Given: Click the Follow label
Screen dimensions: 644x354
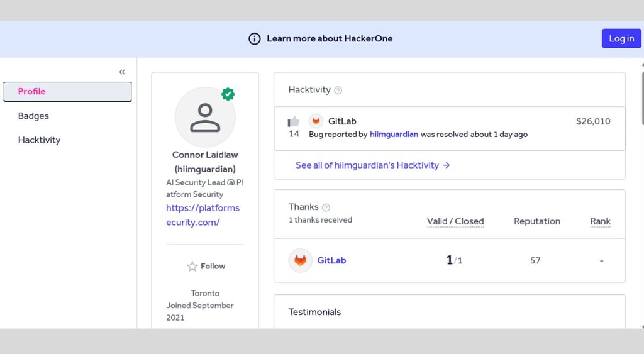Looking at the screenshot, I should 213,266.
